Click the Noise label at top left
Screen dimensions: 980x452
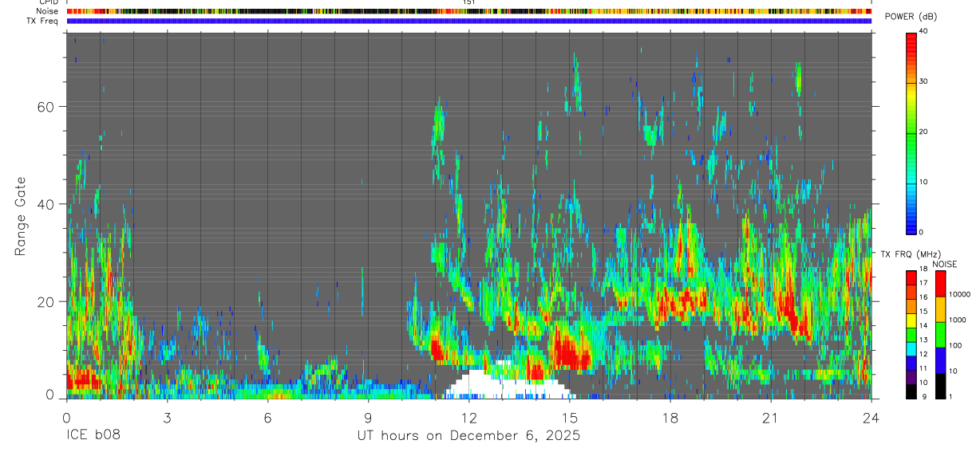[47, 11]
